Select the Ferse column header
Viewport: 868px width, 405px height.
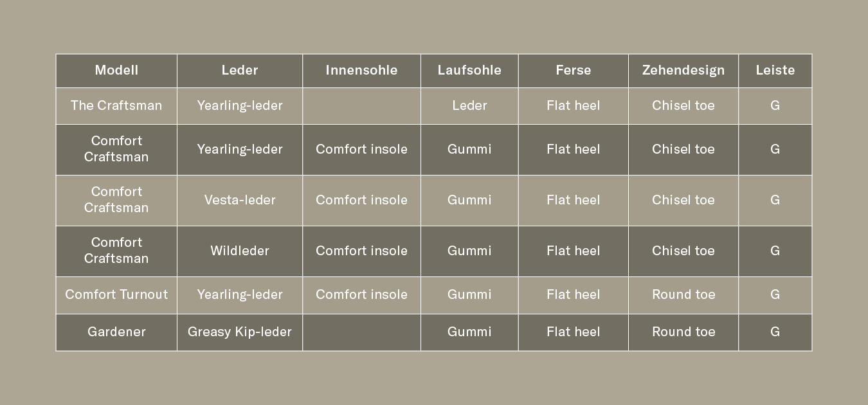(x=573, y=70)
